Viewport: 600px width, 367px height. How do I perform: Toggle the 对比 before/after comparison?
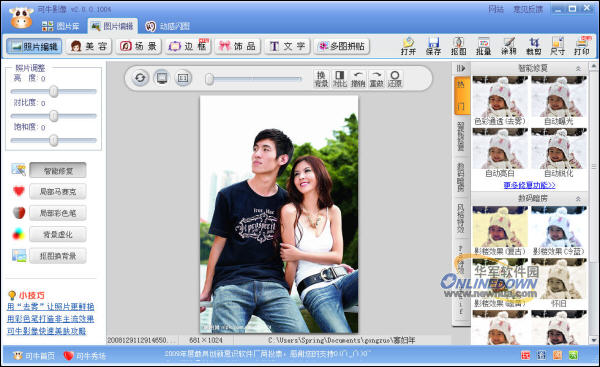pyautogui.click(x=339, y=78)
